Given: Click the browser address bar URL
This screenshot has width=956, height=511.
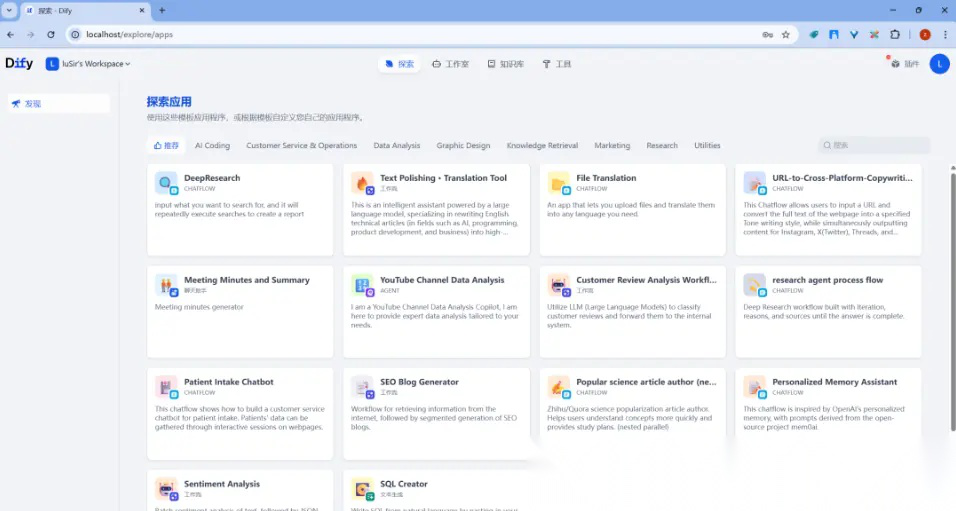Looking at the screenshot, I should (129, 35).
